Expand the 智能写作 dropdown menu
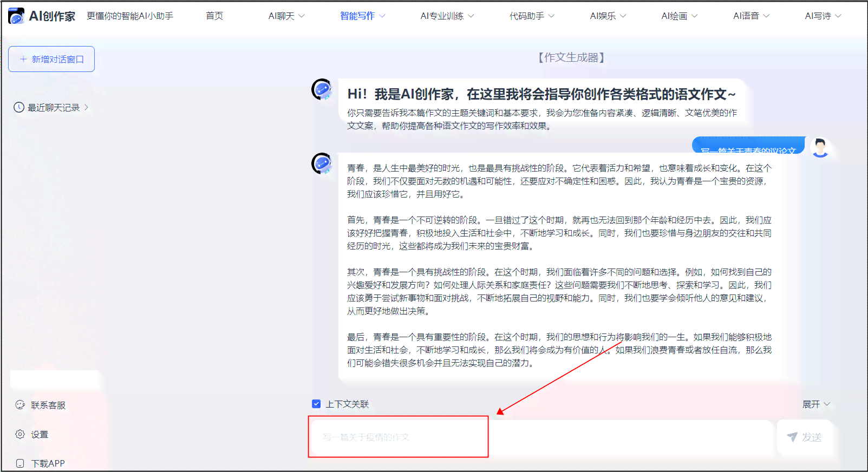Image resolution: width=868 pixels, height=472 pixels. [x=363, y=16]
